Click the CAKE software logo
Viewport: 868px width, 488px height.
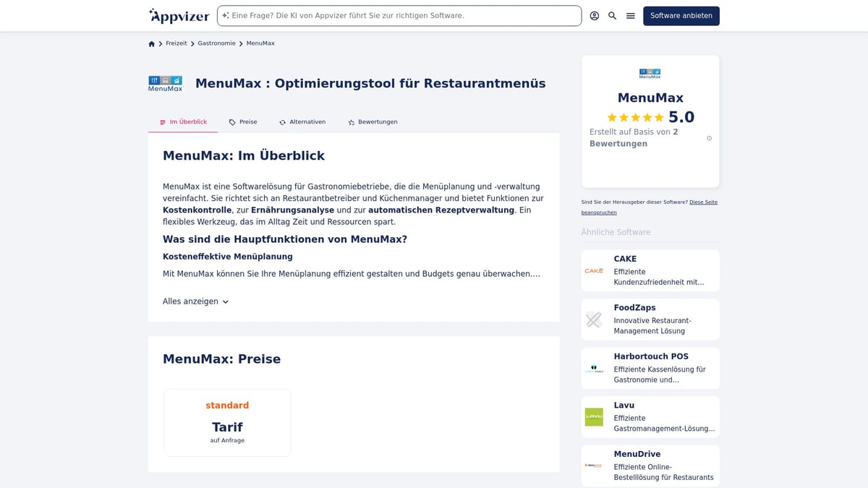tap(594, 270)
